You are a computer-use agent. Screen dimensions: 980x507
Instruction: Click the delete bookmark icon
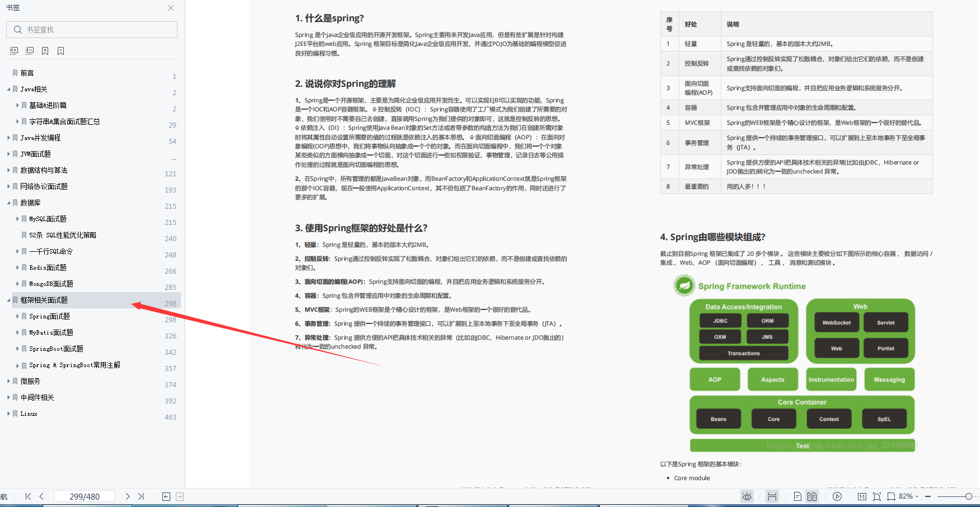tap(61, 51)
